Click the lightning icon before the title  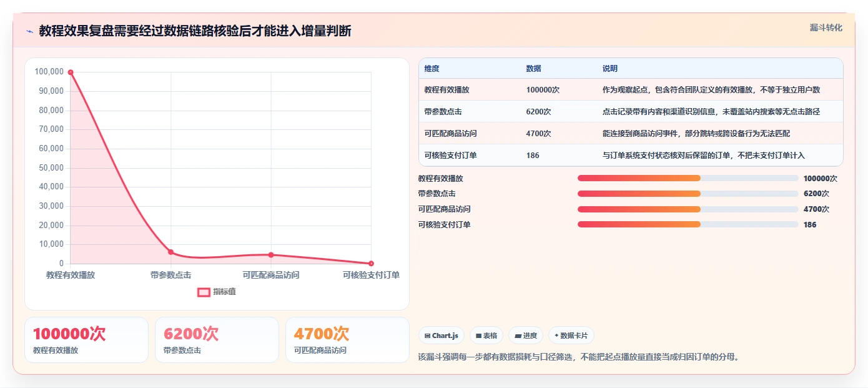click(x=29, y=31)
